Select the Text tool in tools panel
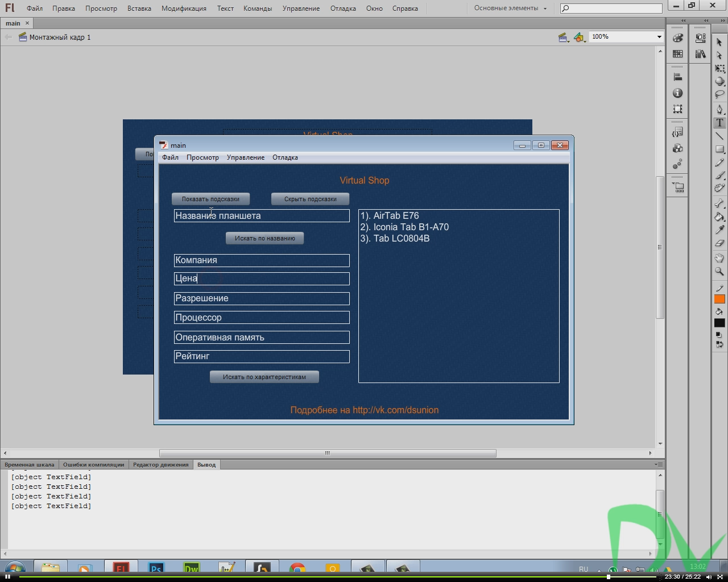Screen dimensions: 728x582 [719, 123]
